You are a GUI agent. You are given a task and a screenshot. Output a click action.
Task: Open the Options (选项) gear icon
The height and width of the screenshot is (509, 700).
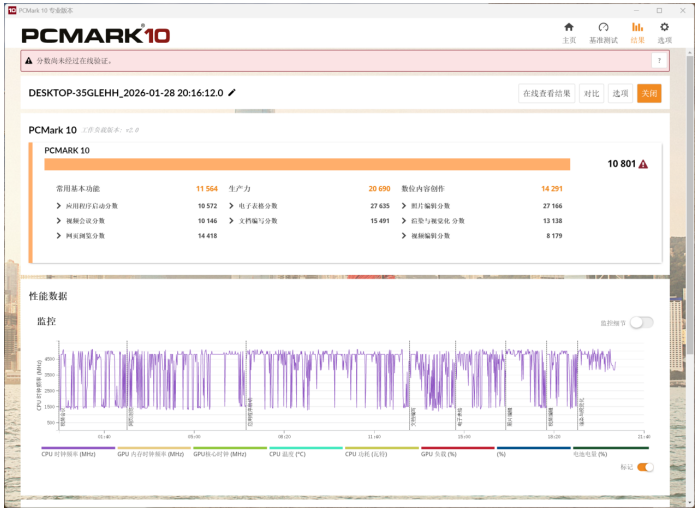click(664, 32)
